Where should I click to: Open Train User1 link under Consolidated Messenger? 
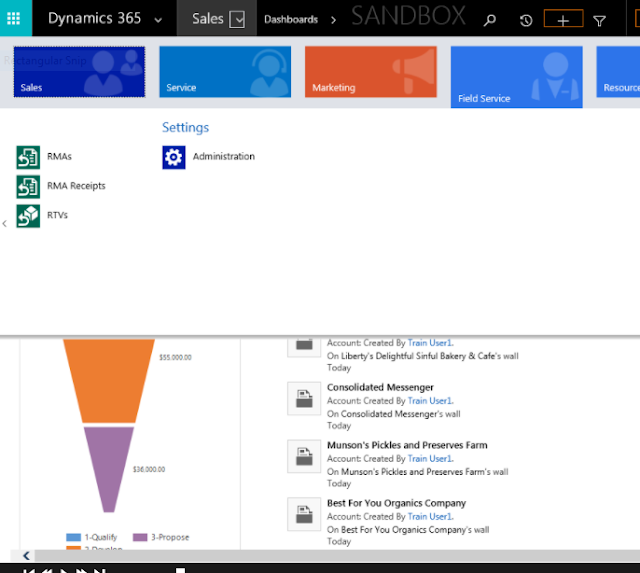430,401
